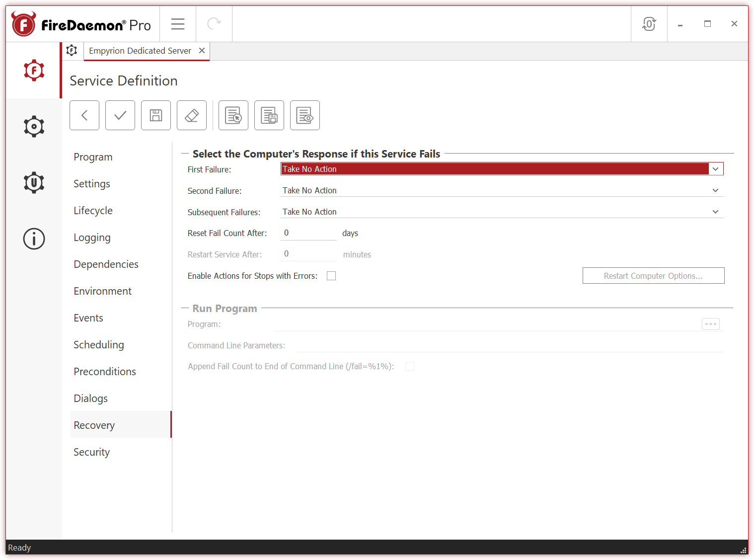Click the Run Program path field
754x560 pixels.
(487, 324)
